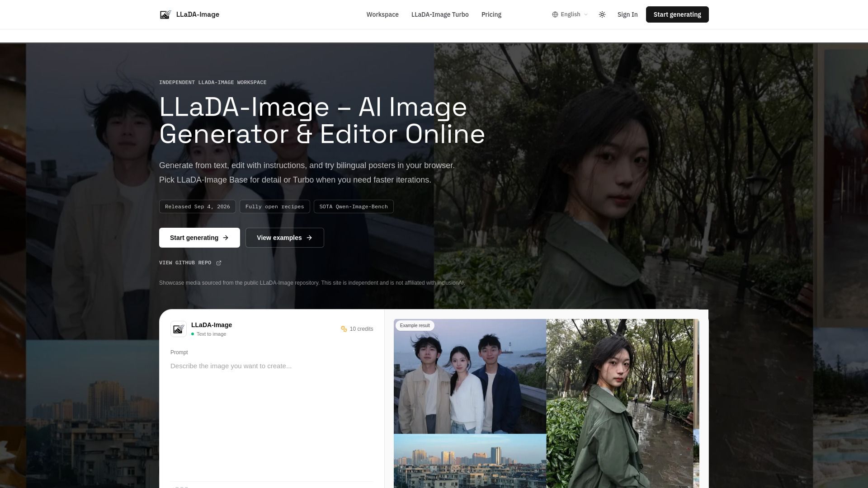Click the Fully open recipes tag
Image resolution: width=868 pixels, height=488 pixels.
coord(275,206)
